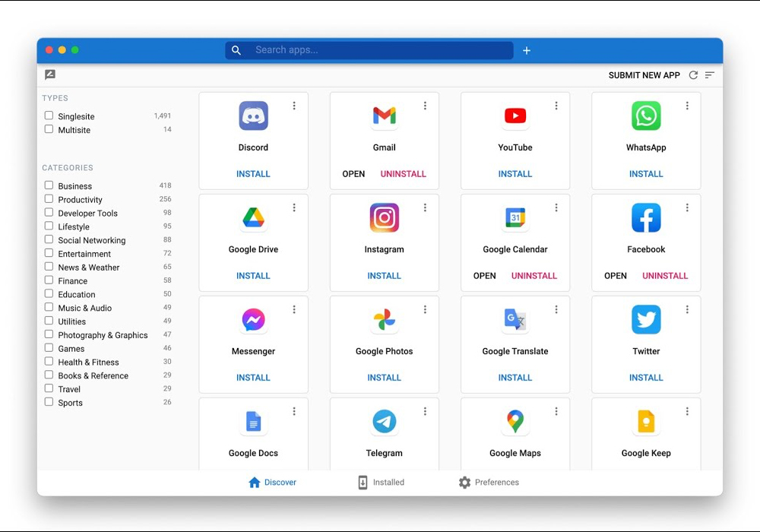Screen dimensions: 760x532
Task: Go to the Preferences tab
Action: click(x=489, y=483)
